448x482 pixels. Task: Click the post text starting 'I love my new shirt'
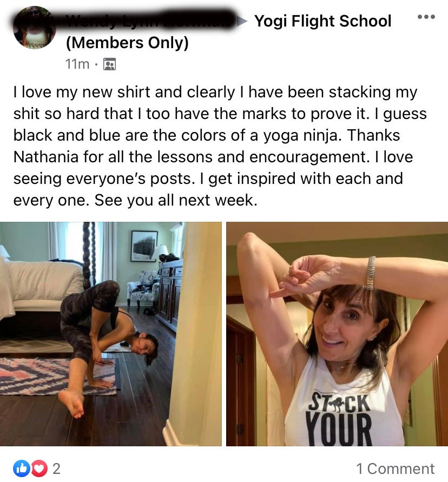(220, 146)
